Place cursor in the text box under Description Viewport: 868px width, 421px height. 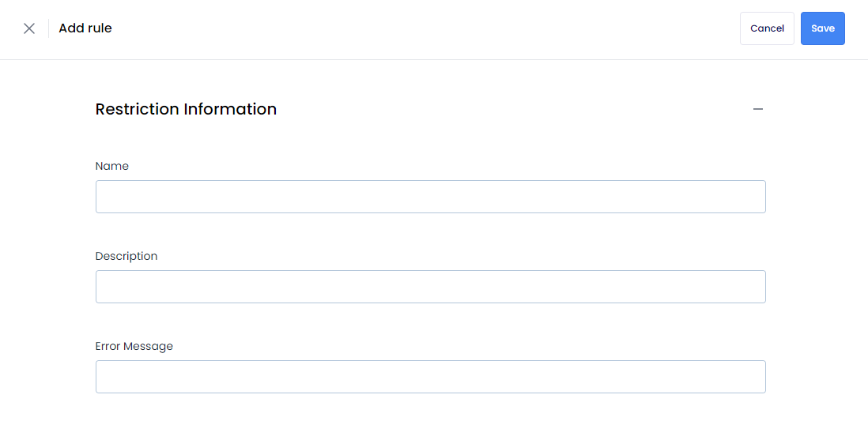click(x=431, y=287)
